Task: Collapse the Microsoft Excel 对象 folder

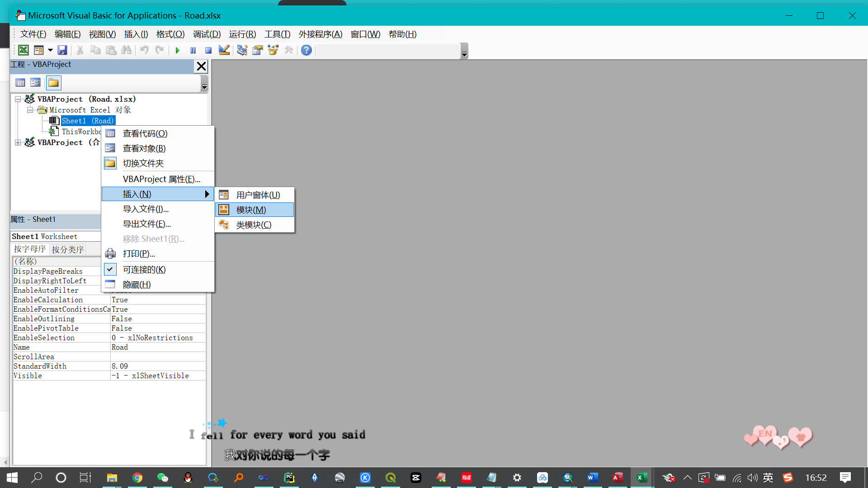Action: tap(30, 110)
